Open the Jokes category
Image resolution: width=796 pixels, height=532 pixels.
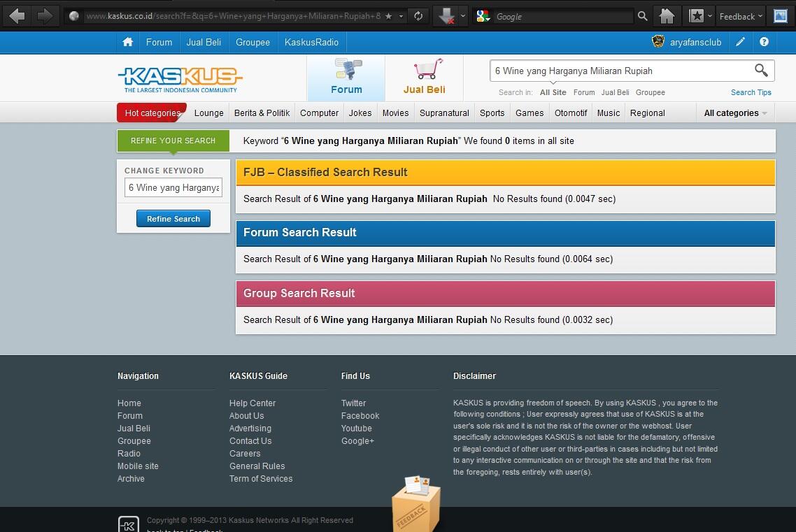360,113
